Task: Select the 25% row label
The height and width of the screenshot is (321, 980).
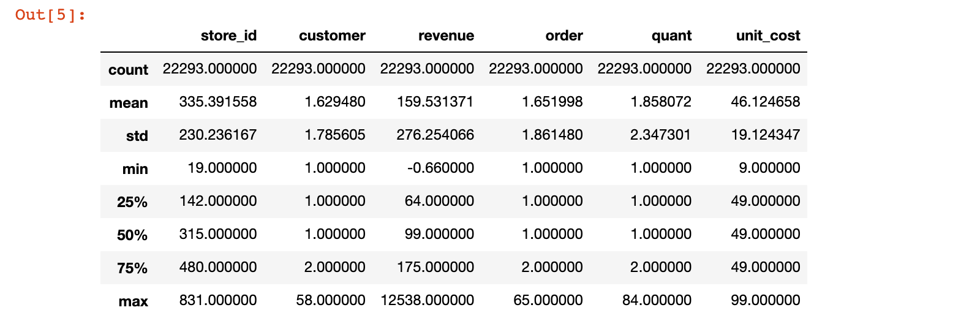Action: click(132, 202)
